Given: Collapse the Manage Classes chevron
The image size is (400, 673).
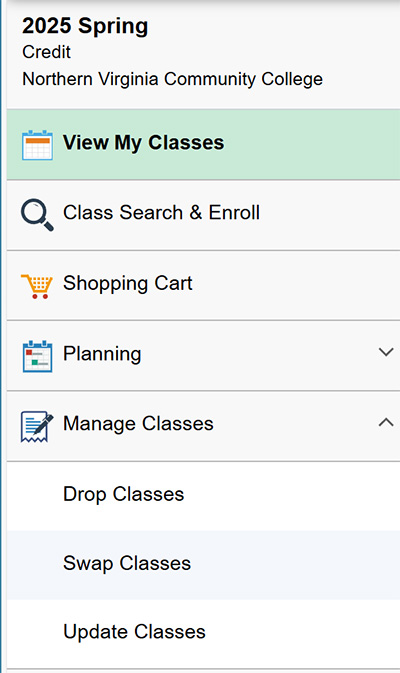Looking at the screenshot, I should 386,422.
